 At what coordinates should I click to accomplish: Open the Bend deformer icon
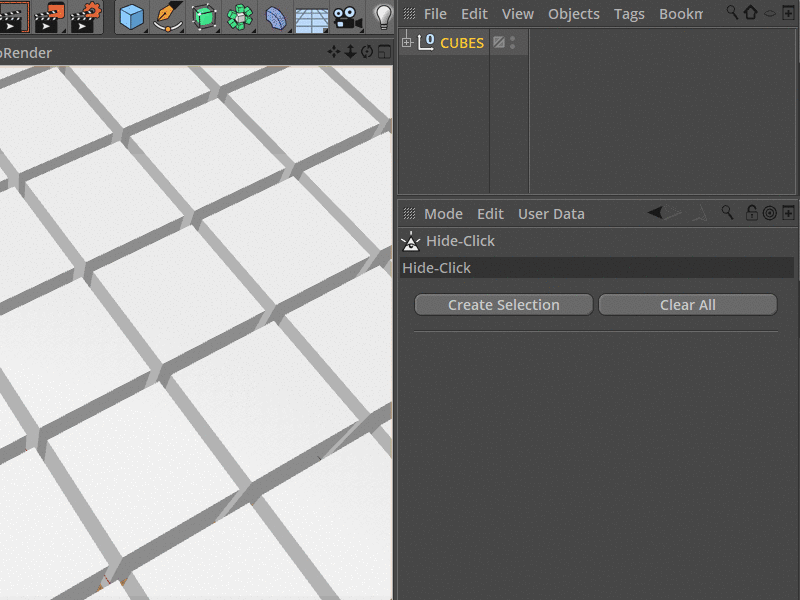pos(276,17)
